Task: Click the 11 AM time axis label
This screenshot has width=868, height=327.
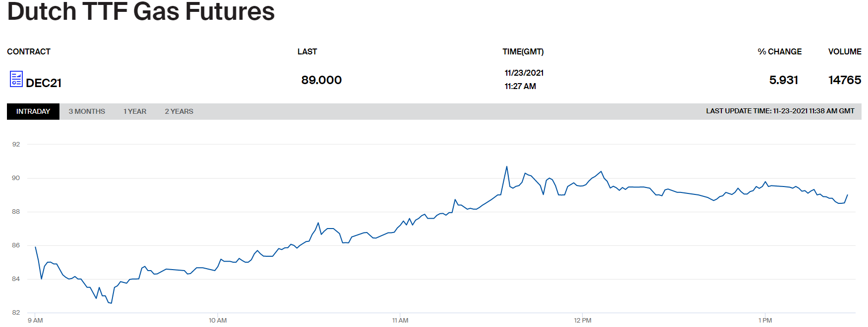Action: tap(400, 320)
